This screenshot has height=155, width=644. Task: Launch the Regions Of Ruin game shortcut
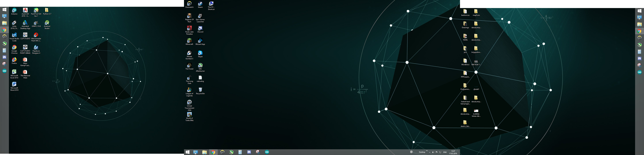[x=189, y=18]
